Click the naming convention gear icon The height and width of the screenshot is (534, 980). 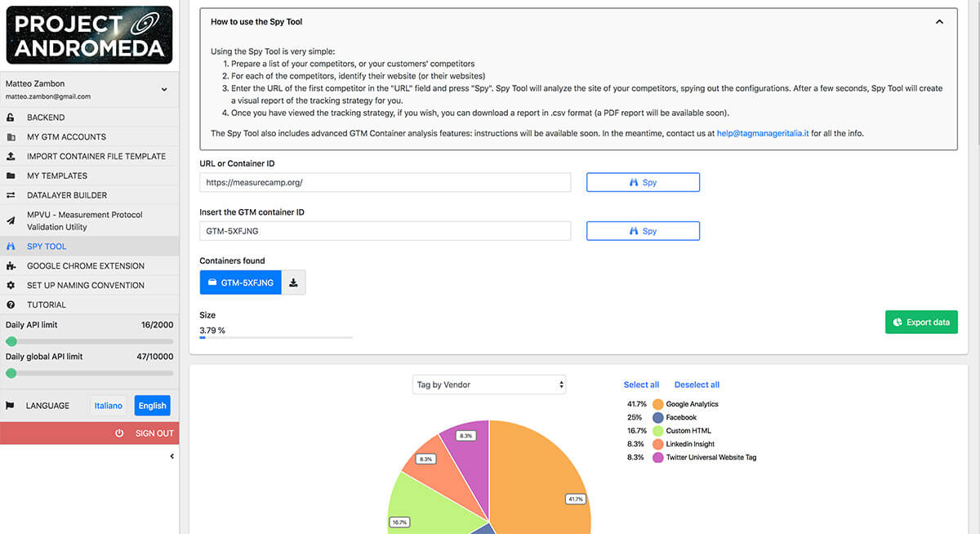[x=11, y=286]
